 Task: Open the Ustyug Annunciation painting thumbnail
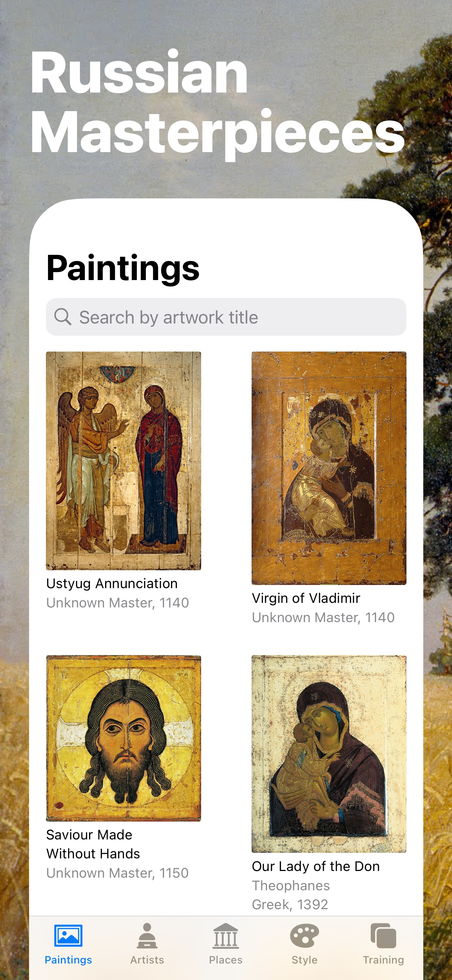(x=123, y=461)
